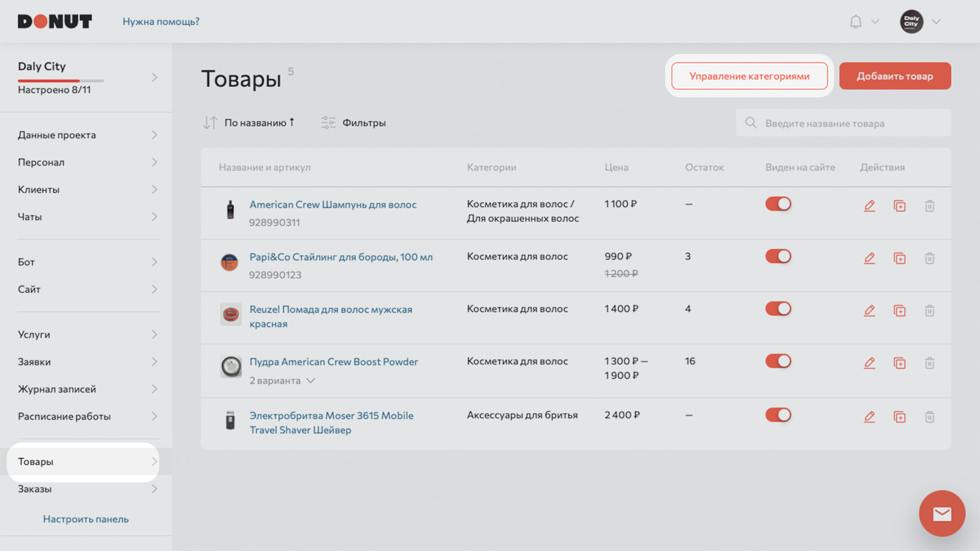Click crossed-out price 1 200 ₽
This screenshot has width=980, height=551.
coord(621,273)
